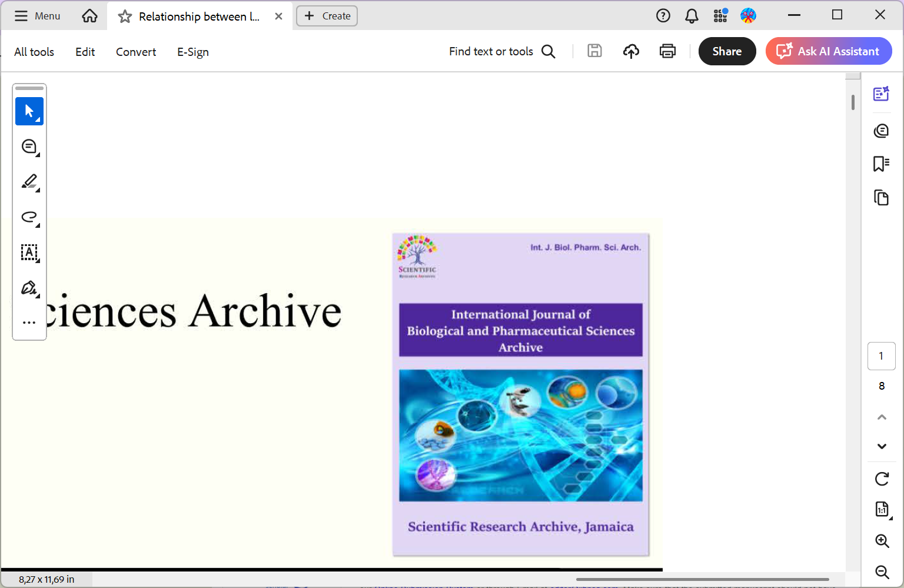This screenshot has width=904, height=588.
Task: Click the Share button
Action: point(727,51)
